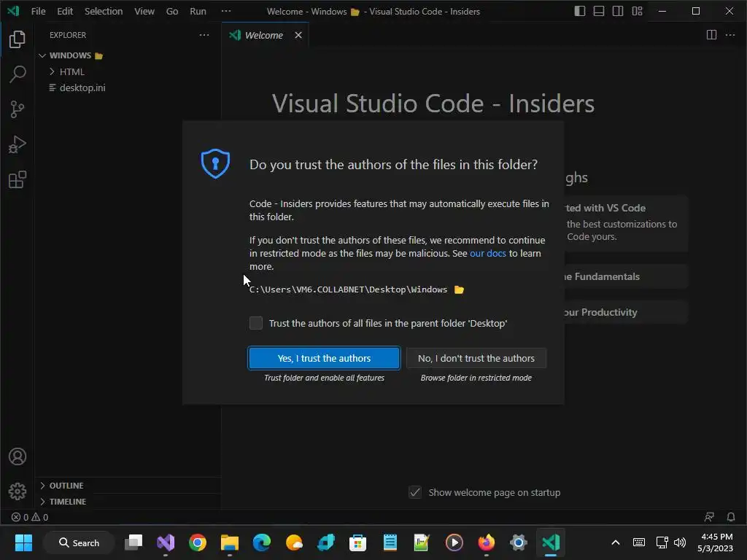Open the Extensions view
This screenshot has height=560, width=747.
tap(18, 179)
